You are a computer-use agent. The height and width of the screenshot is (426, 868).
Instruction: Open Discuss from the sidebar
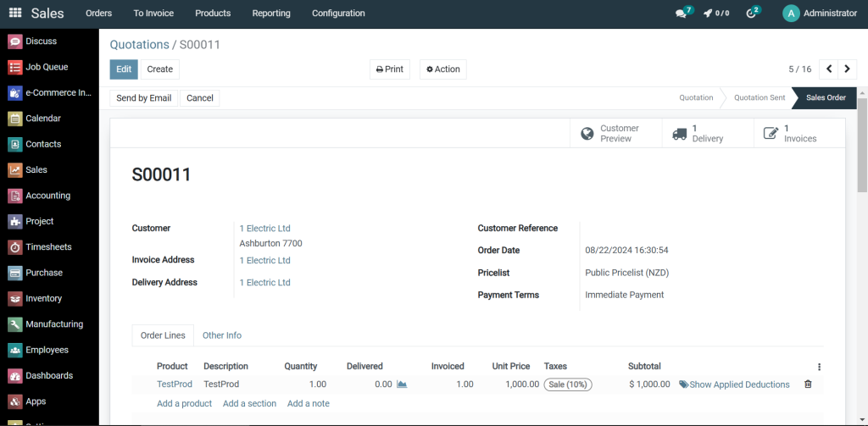click(x=41, y=41)
